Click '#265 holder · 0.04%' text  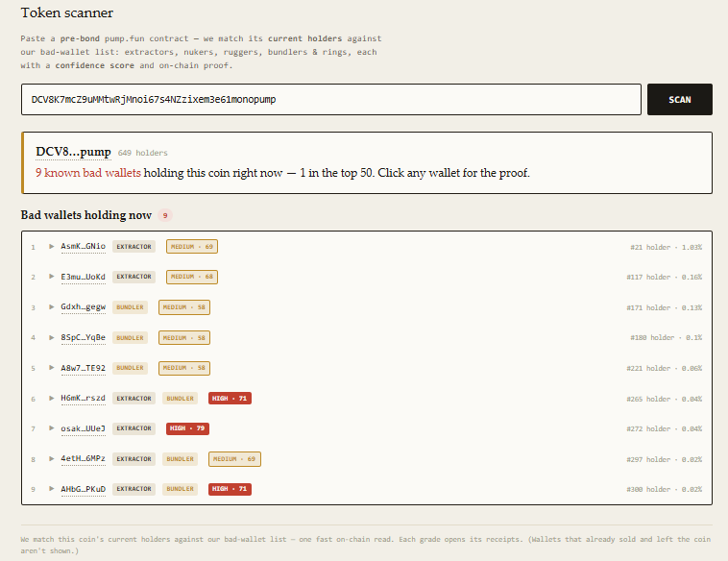(664, 399)
